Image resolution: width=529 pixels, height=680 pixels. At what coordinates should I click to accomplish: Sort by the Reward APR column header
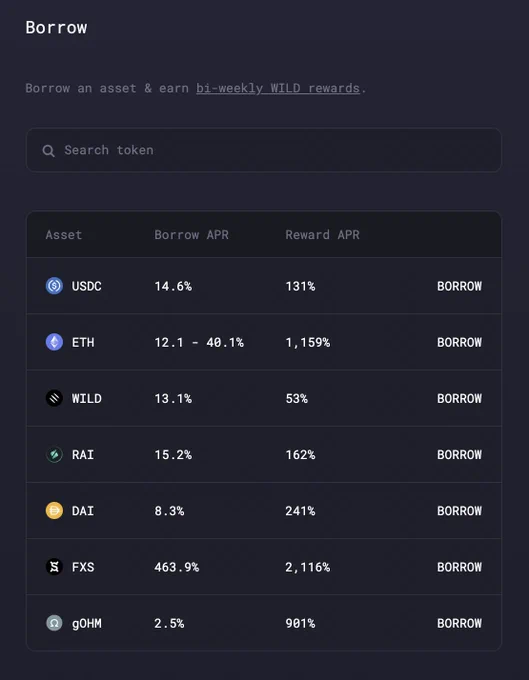click(x=322, y=235)
